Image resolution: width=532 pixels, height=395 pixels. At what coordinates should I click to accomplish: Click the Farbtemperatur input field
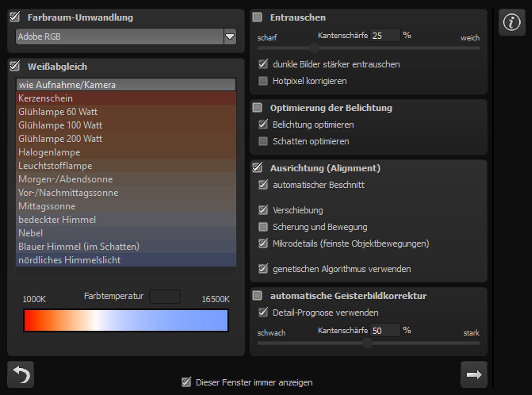coord(165,297)
